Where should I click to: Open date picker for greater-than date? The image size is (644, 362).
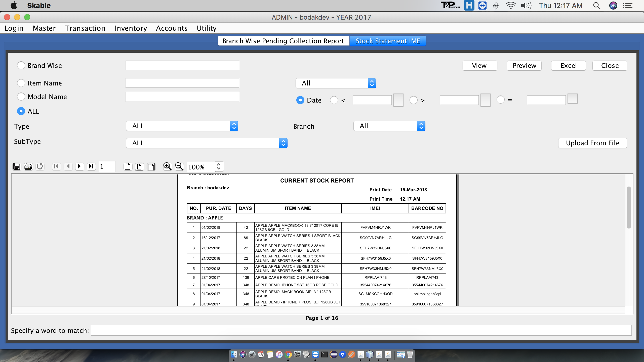(486, 100)
